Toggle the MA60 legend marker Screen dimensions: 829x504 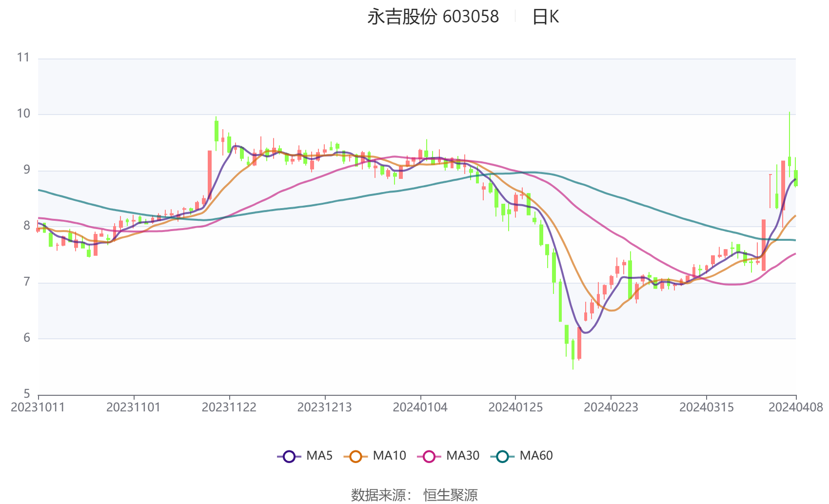point(502,456)
